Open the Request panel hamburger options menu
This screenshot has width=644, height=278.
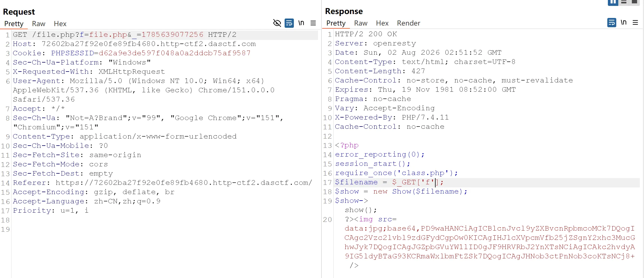pos(313,23)
